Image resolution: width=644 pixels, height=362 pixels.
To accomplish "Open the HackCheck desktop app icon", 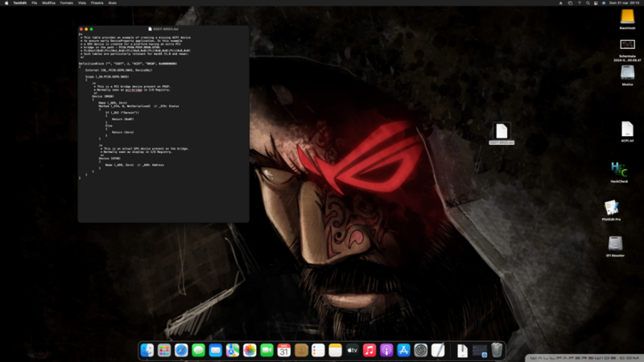I will tap(617, 169).
